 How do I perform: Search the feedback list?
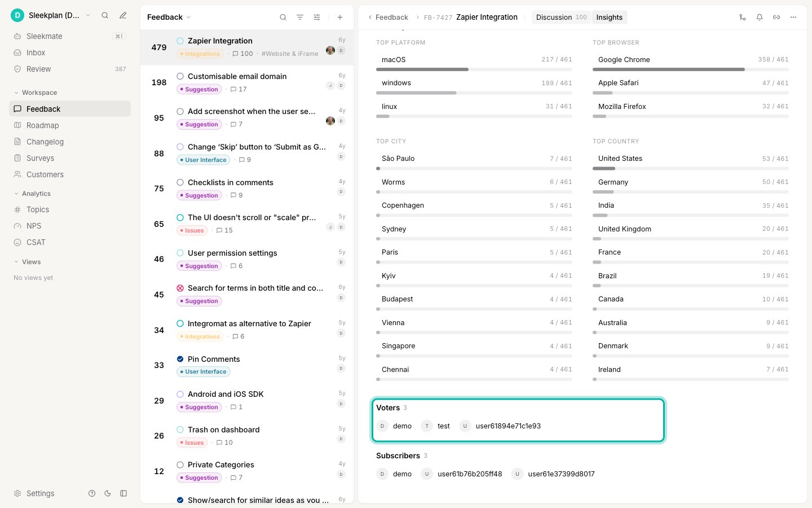point(283,17)
